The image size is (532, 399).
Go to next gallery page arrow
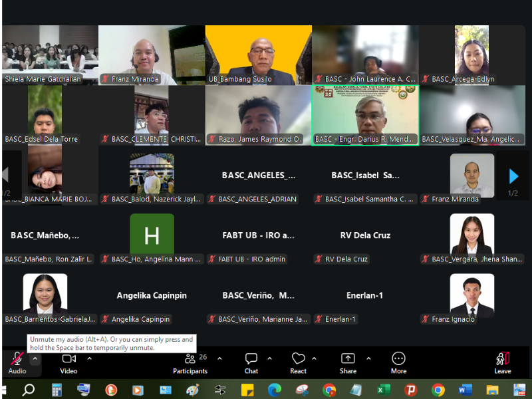point(513,176)
